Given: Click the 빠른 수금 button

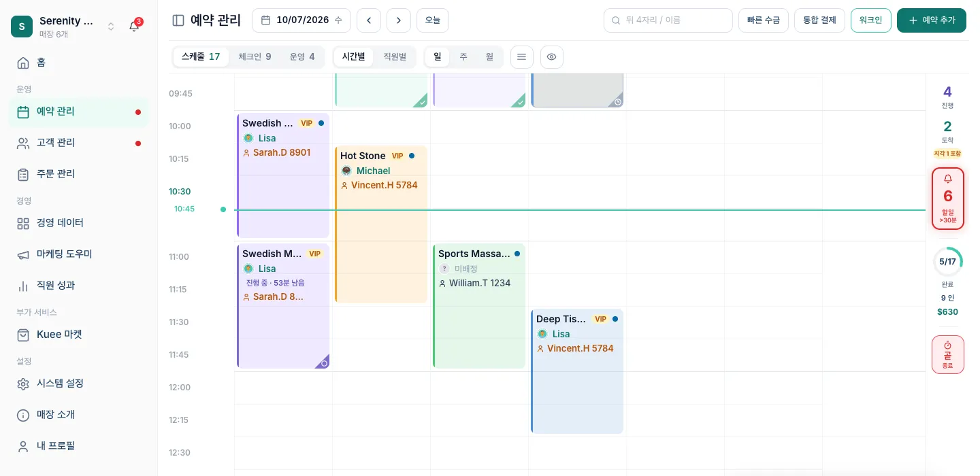Looking at the screenshot, I should point(764,20).
